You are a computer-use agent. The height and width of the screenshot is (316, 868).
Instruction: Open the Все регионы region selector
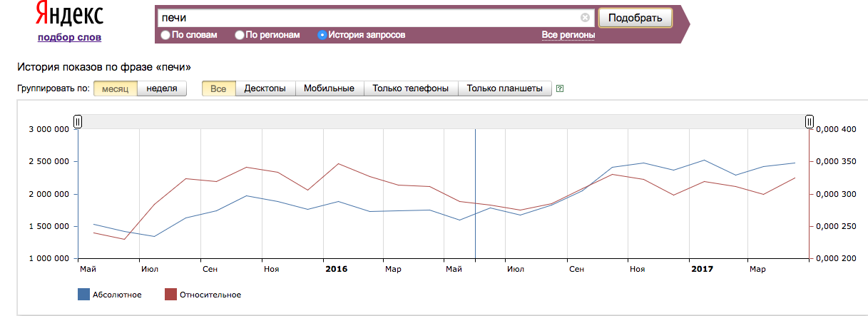pos(568,35)
